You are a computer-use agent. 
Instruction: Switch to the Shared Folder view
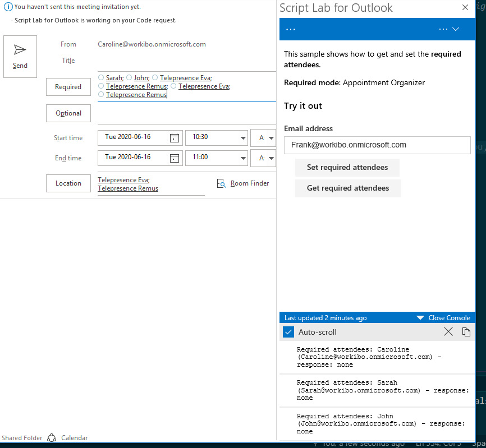point(22,437)
